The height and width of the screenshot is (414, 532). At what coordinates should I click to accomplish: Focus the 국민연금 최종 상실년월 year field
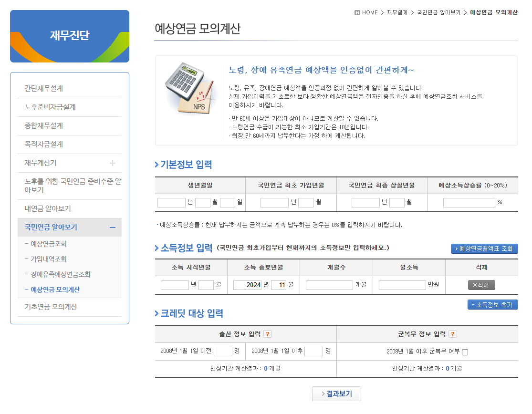coord(365,203)
